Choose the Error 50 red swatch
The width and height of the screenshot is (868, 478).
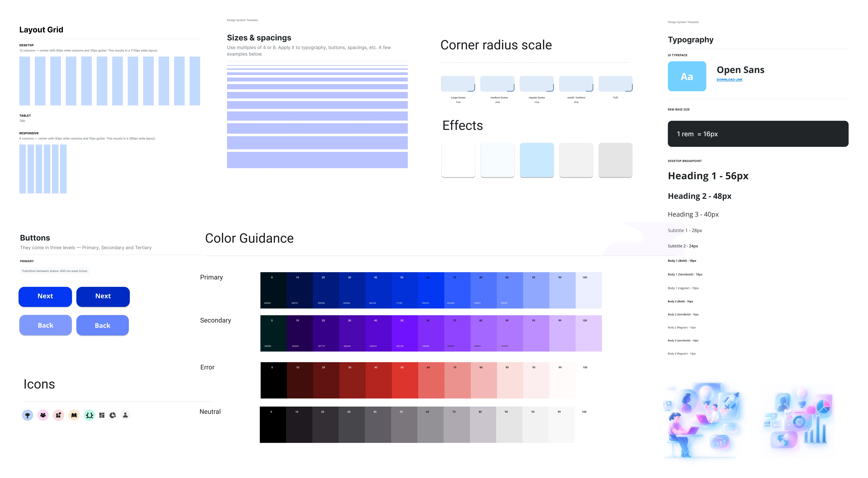[x=405, y=380]
